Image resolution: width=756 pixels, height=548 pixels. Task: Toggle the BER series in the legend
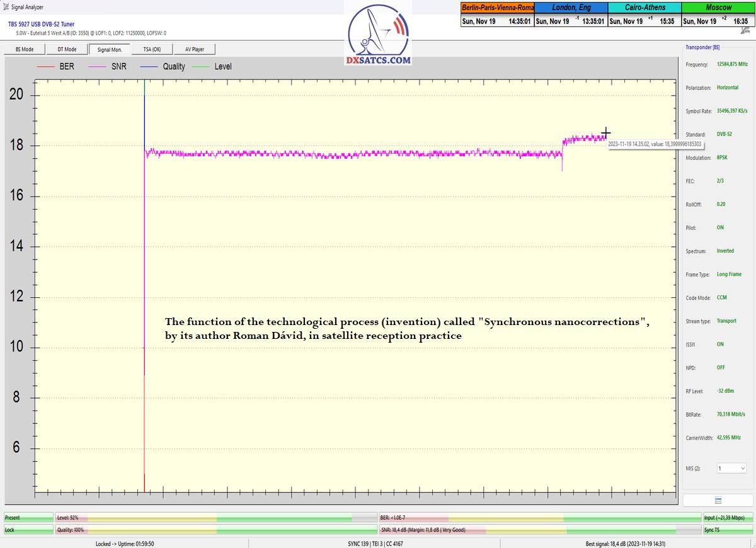[60, 66]
